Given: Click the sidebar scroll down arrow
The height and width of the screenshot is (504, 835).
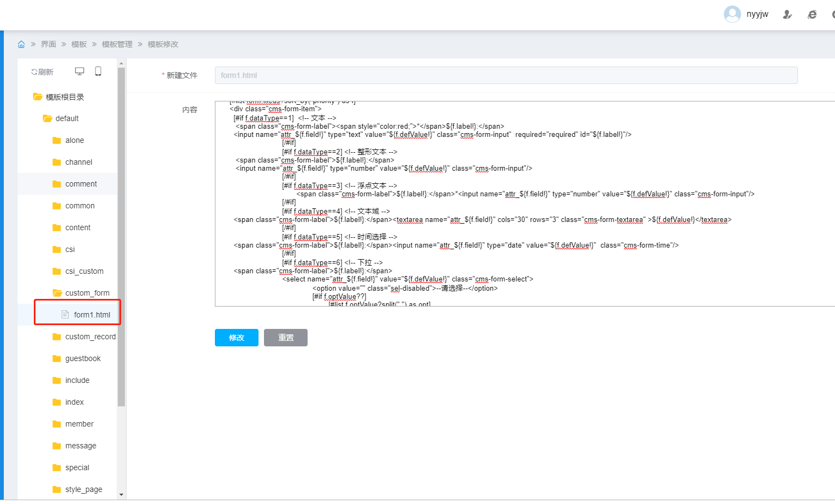Looking at the screenshot, I should [121, 495].
